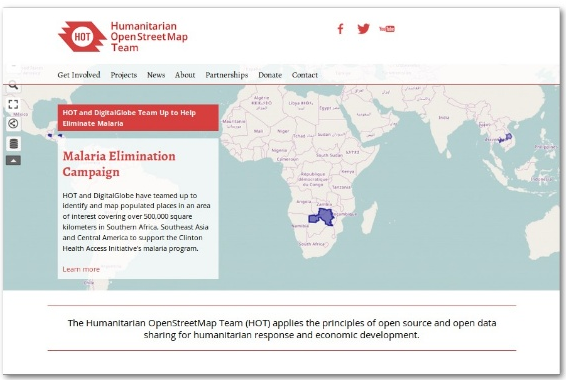Open the Get Involved menu
This screenshot has width=566, height=380.
[79, 75]
